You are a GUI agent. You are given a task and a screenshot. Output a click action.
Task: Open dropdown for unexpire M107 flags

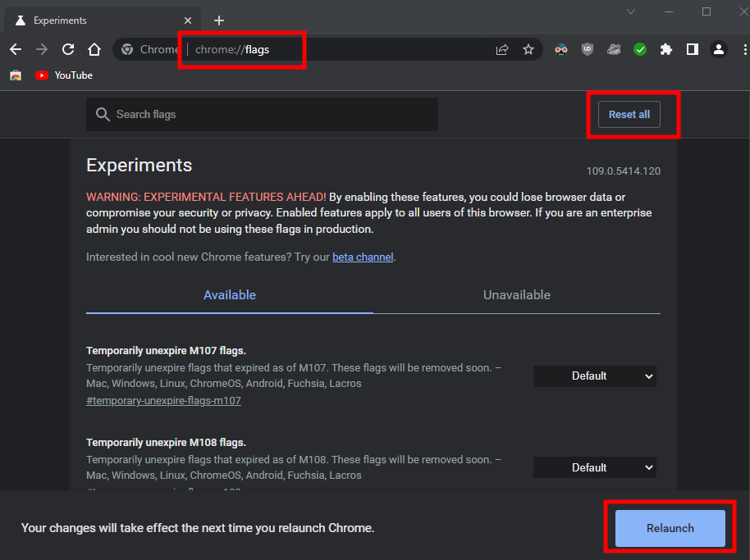pyautogui.click(x=595, y=376)
